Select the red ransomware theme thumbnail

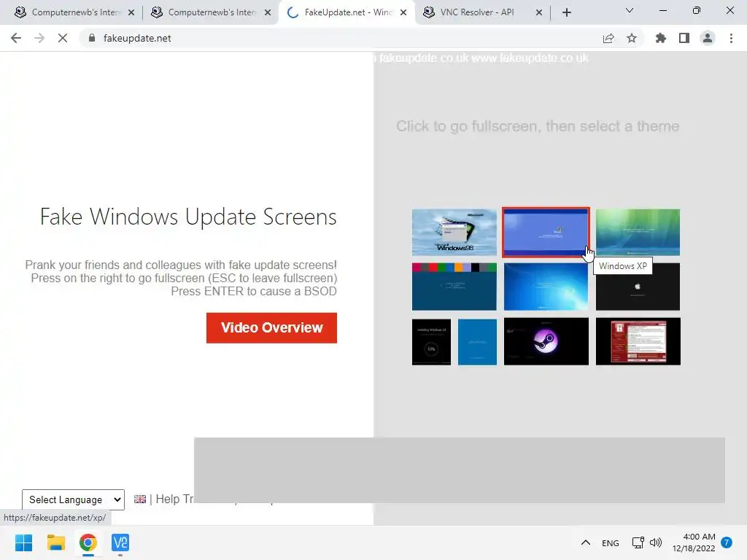click(x=638, y=341)
